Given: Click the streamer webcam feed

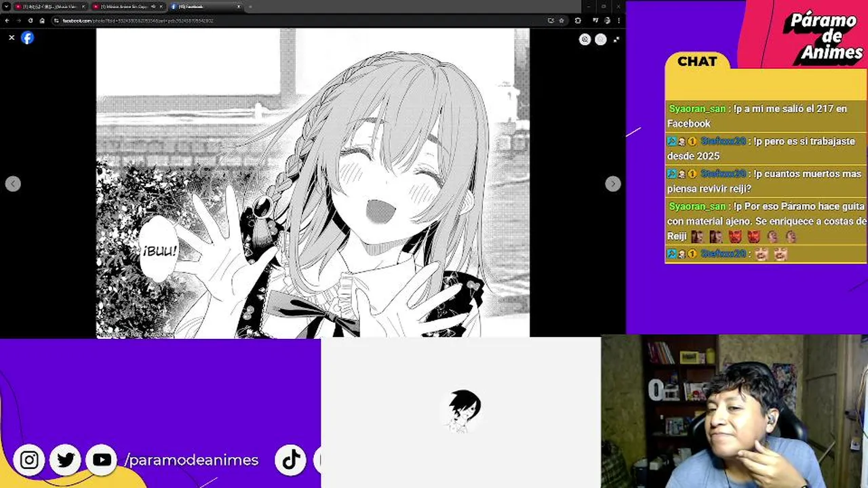Looking at the screenshot, I should [734, 411].
